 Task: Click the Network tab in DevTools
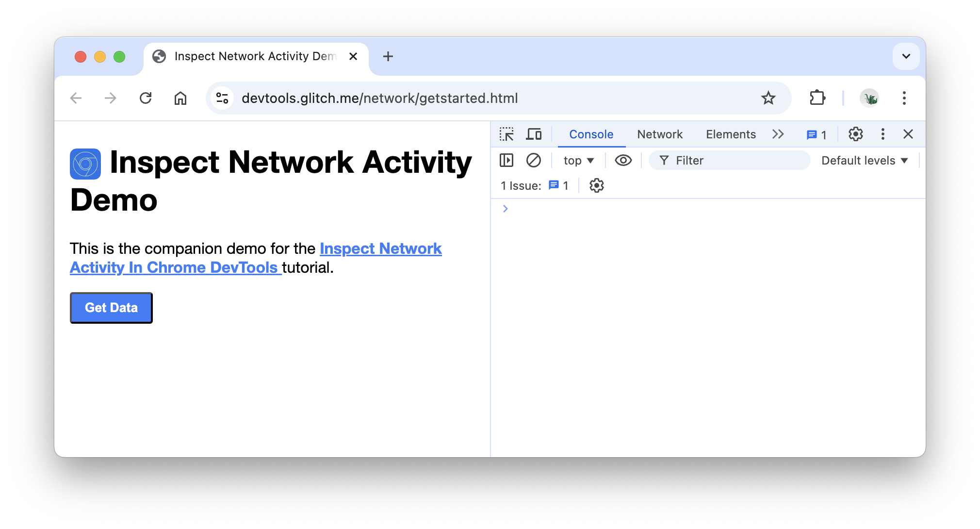point(659,134)
